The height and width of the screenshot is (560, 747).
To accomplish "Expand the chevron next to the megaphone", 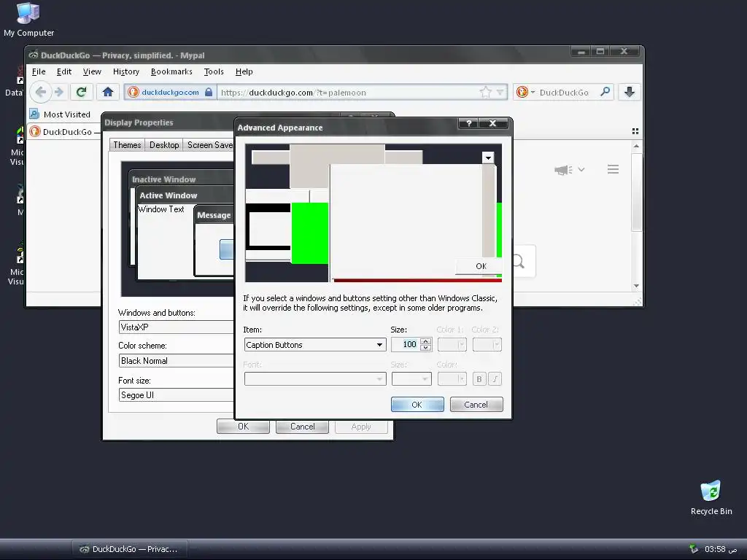I will (x=581, y=169).
